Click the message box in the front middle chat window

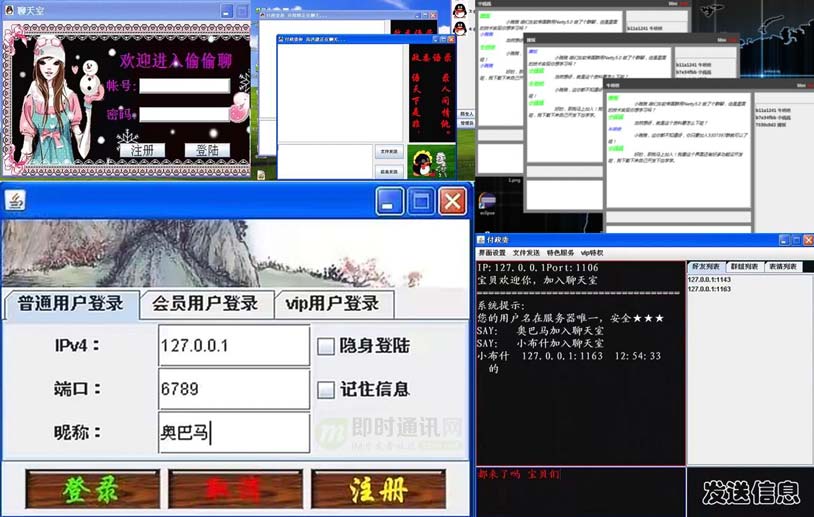point(325,161)
